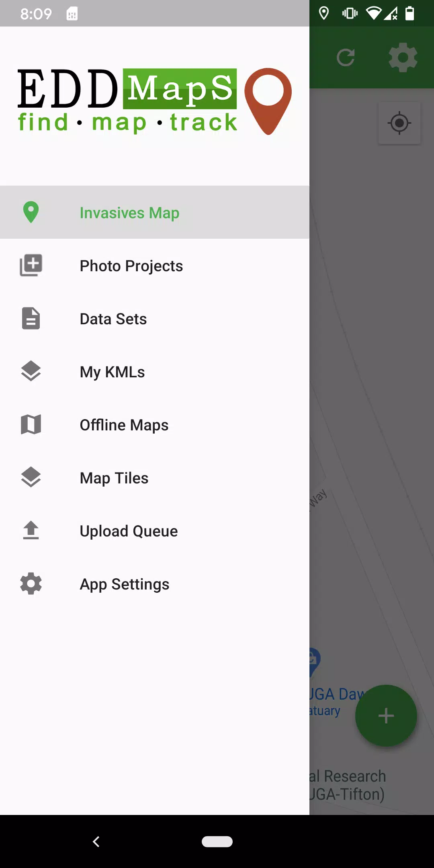Tap the Android back navigation arrow
434x868 pixels.
coord(96,841)
